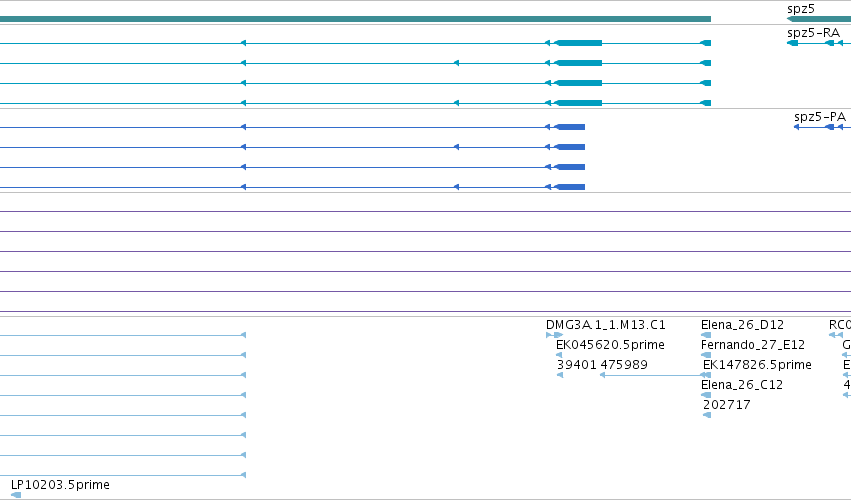851x500 pixels.
Task: Click the spz5-RA transcript label
Action: [x=813, y=33]
